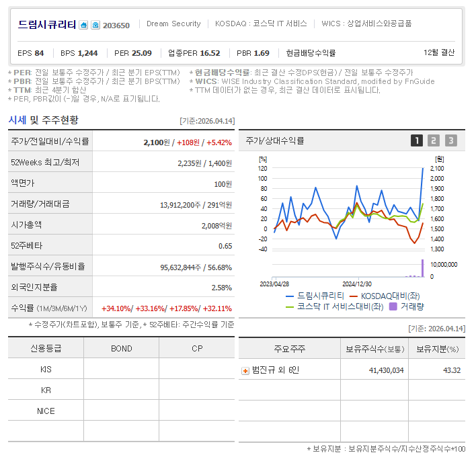Select the 시가총액 2,008억원 value

pyautogui.click(x=216, y=226)
